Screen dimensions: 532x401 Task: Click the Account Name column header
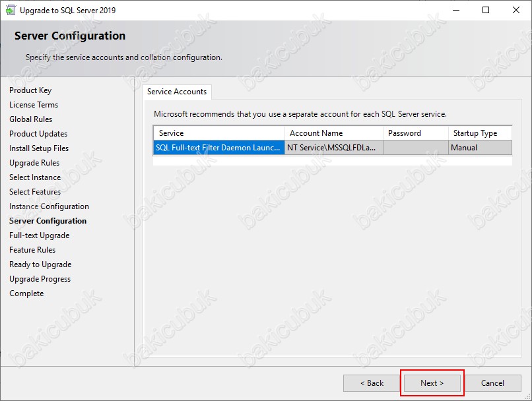334,133
